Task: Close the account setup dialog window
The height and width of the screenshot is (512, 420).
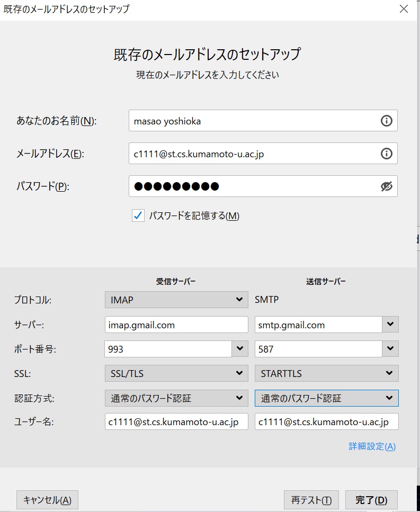Action: [x=404, y=9]
